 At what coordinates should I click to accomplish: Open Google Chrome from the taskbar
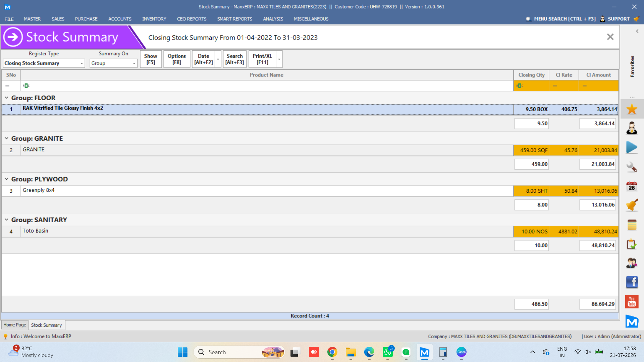pos(332,352)
